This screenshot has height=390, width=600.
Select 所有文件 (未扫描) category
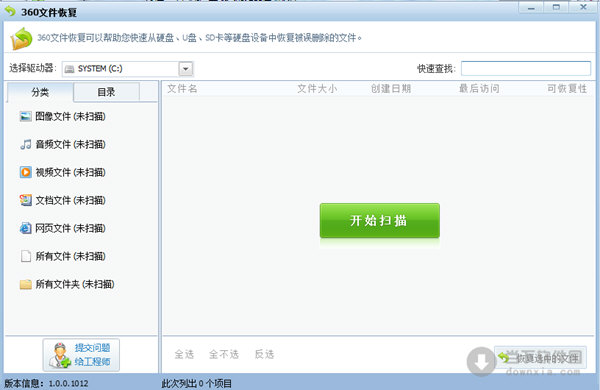(63, 256)
